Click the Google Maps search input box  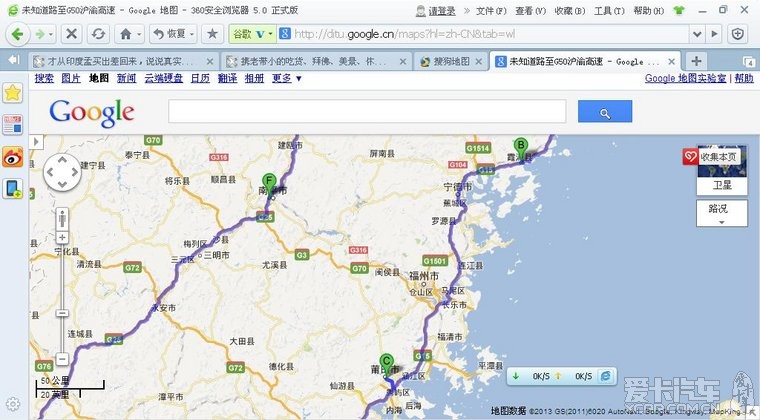[367, 111]
